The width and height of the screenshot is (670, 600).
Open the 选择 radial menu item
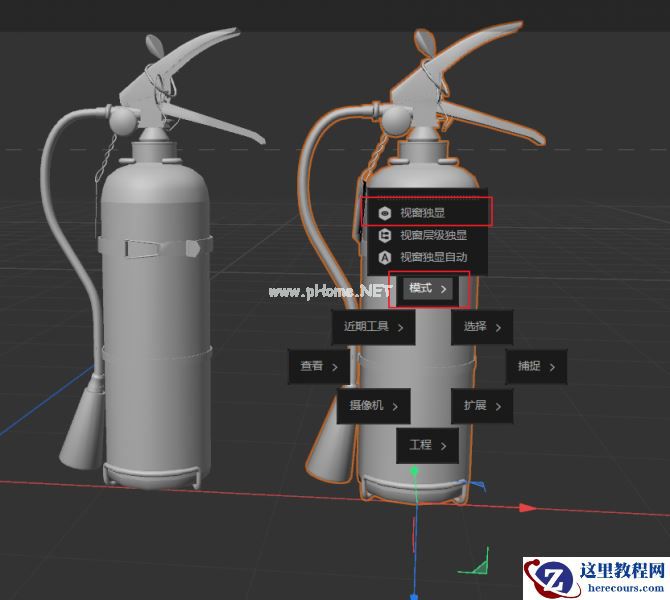tap(482, 327)
